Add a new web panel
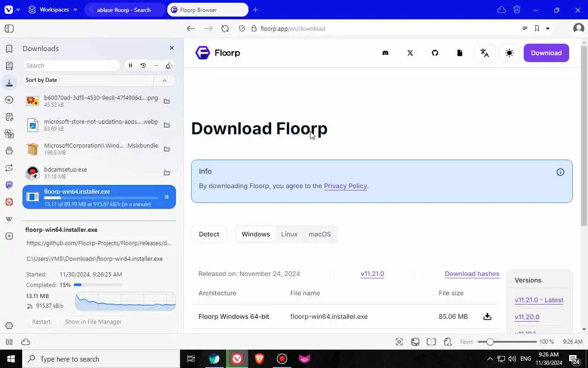Image resolution: width=588 pixels, height=368 pixels. coord(9,236)
